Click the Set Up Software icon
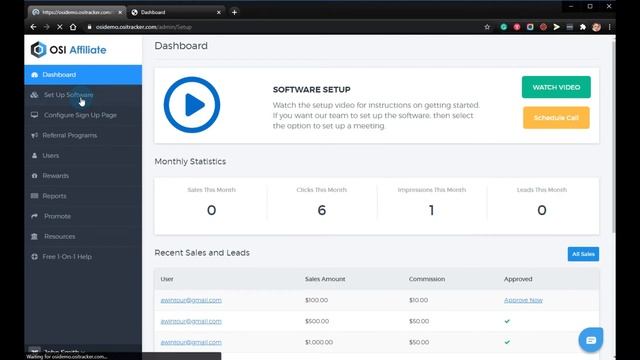The width and height of the screenshot is (640, 360). point(34,95)
